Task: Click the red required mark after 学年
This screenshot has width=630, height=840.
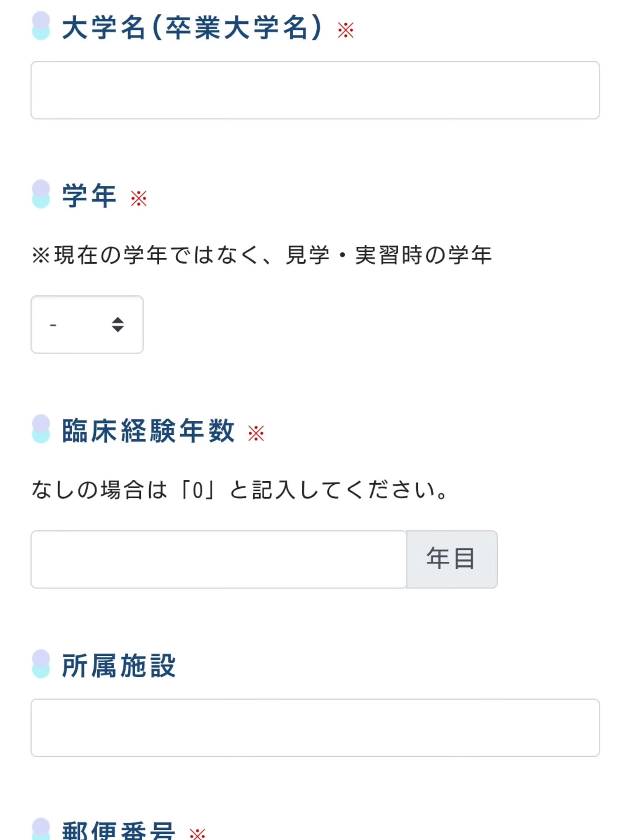Action: point(139,198)
